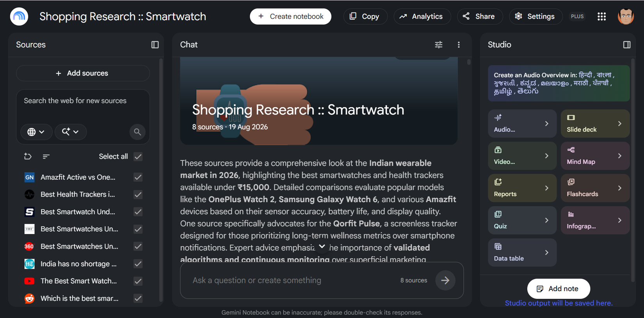Uncheck the TBT Best Smartwatches source checkbox
644x318 pixels.
pyautogui.click(x=138, y=229)
